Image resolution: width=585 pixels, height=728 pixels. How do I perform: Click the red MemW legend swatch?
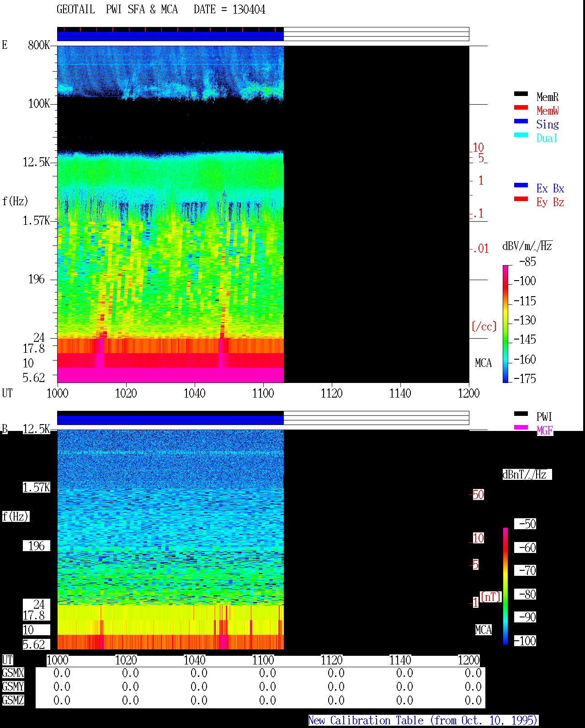coord(521,107)
